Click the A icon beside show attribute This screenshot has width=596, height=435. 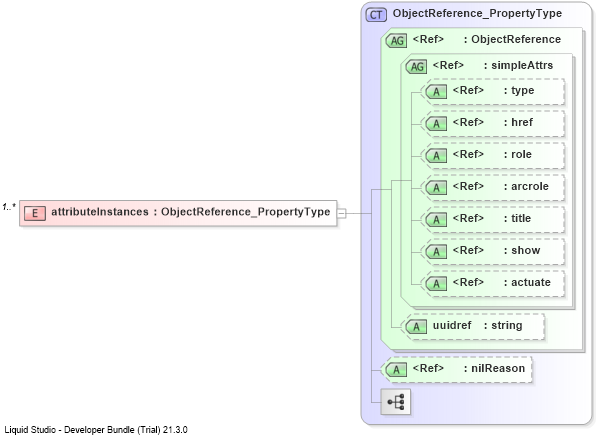[436, 251]
